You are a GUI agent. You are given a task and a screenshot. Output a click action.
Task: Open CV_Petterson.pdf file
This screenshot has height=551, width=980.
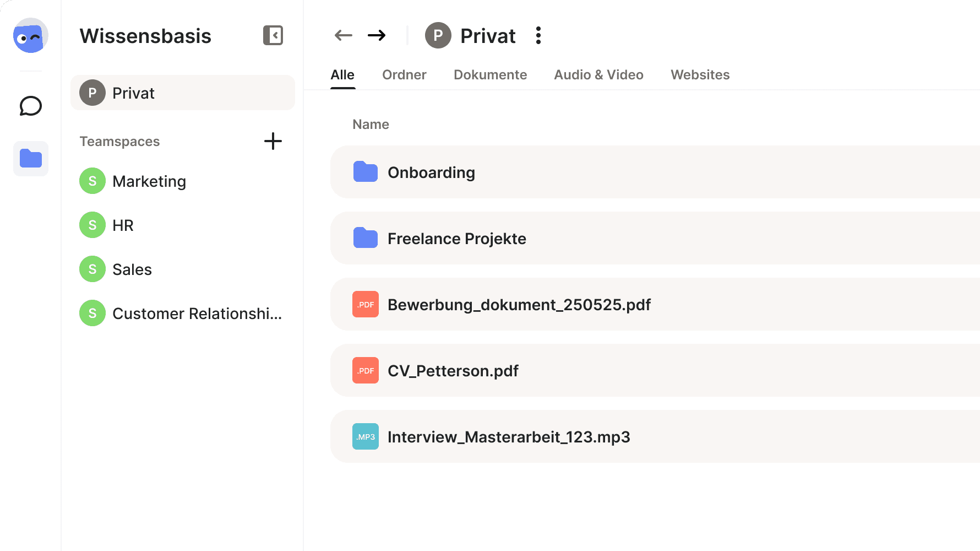click(655, 370)
